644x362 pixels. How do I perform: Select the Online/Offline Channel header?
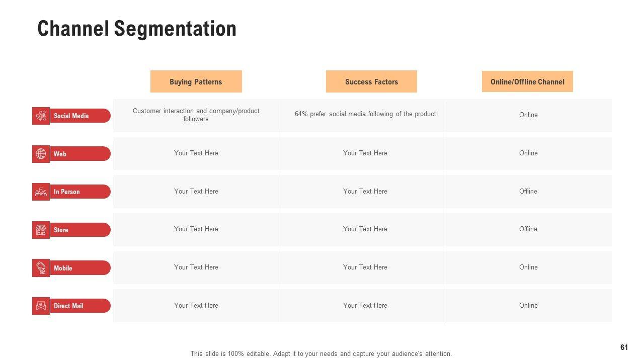527,81
